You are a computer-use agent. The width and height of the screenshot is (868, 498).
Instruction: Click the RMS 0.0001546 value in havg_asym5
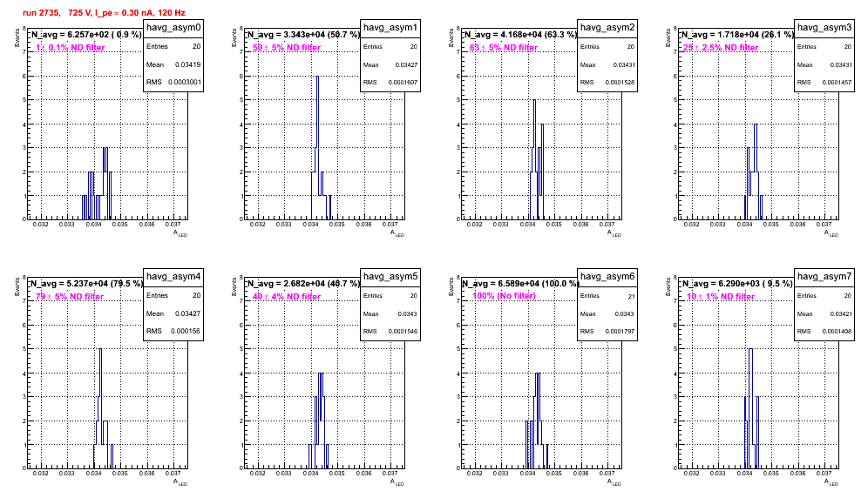(403, 332)
